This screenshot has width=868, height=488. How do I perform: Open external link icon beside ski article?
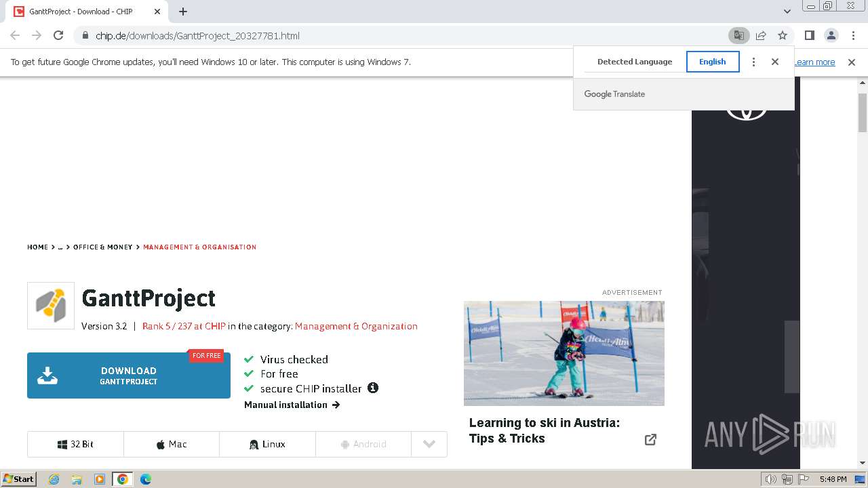650,439
